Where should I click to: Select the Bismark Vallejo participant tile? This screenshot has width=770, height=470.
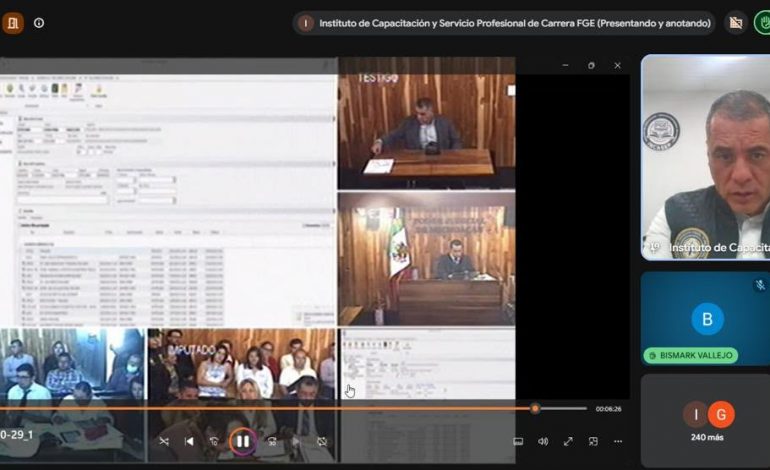click(706, 318)
